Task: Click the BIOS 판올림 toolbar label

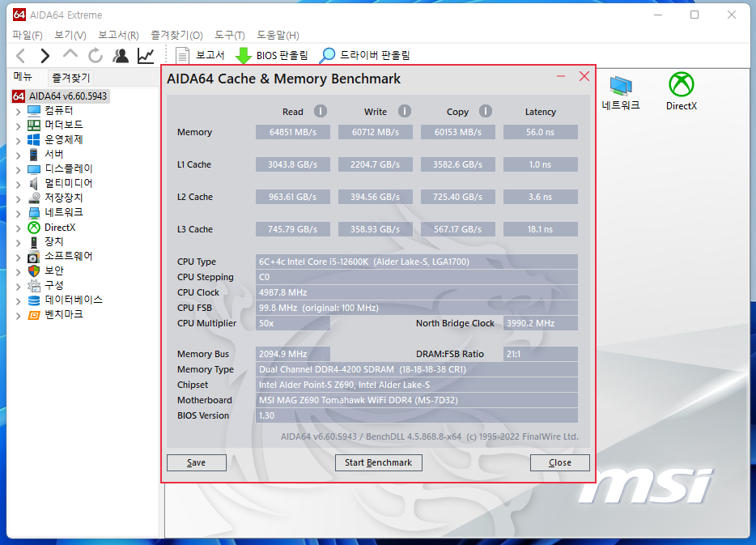Action: (x=282, y=55)
